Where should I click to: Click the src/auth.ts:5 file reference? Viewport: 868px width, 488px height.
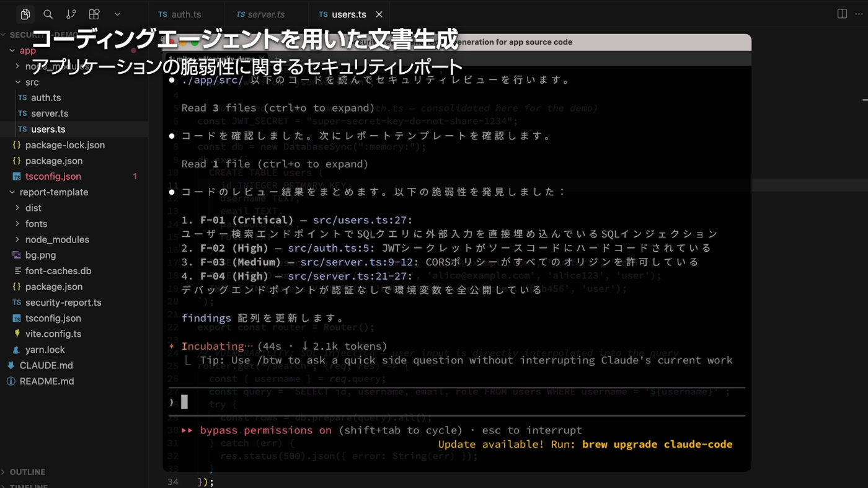tap(329, 248)
